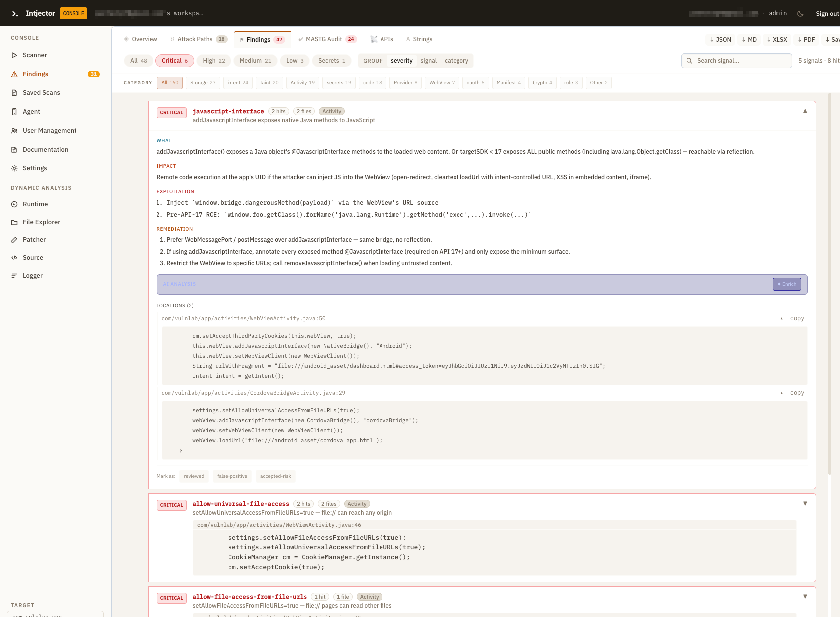Export findings as PDF
840x617 pixels.
click(x=806, y=40)
